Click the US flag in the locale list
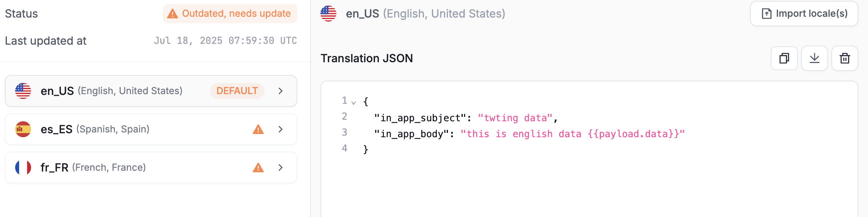 coord(23,91)
